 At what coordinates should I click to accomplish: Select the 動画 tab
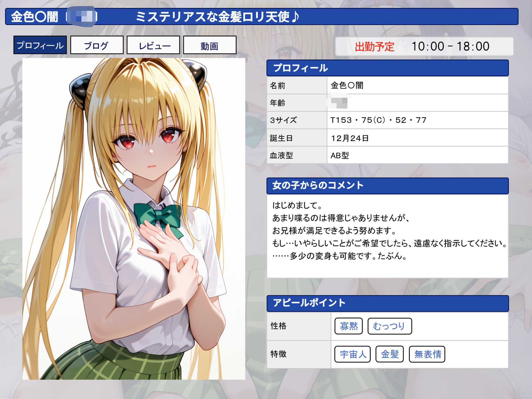pyautogui.click(x=210, y=46)
